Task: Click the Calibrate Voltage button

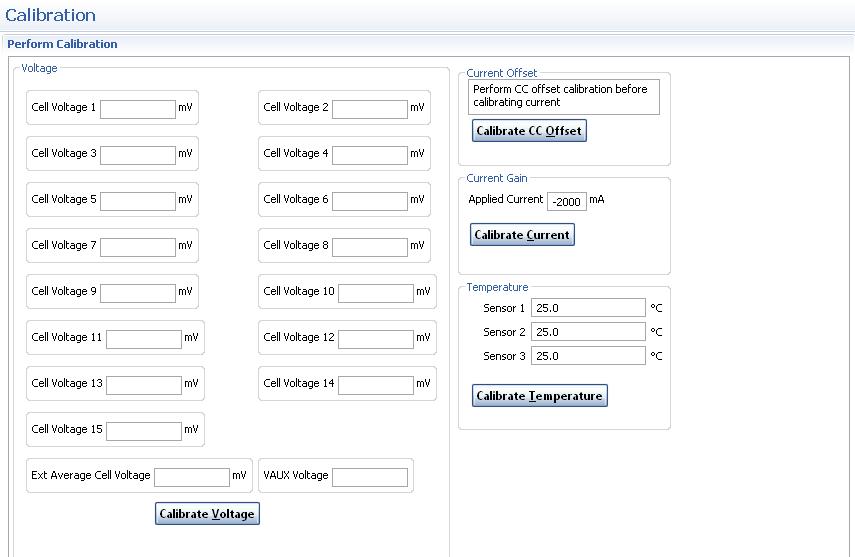Action: pos(207,514)
